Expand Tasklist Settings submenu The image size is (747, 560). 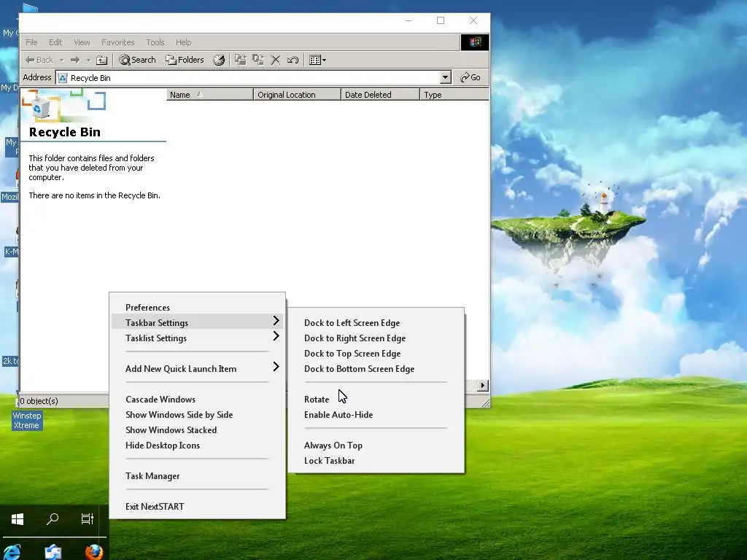[197, 338]
